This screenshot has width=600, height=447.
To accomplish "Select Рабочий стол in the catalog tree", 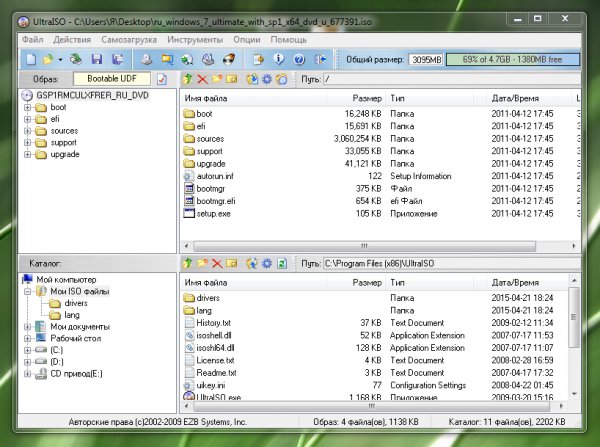I will point(75,338).
